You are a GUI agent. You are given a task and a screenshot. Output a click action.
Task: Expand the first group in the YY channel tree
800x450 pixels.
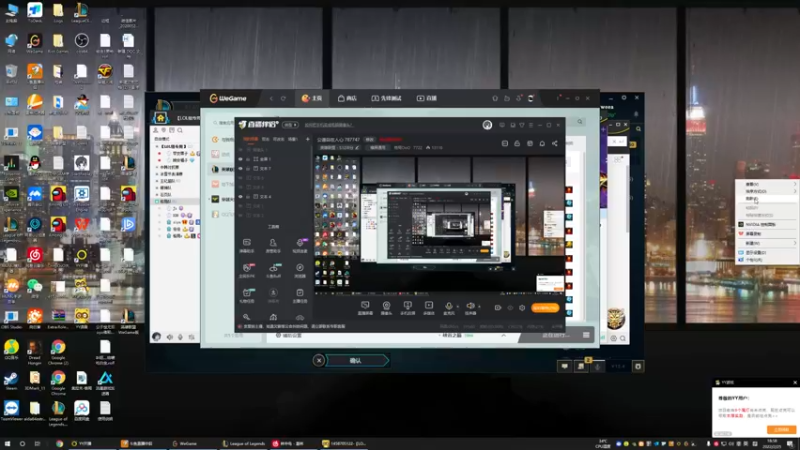(157, 146)
